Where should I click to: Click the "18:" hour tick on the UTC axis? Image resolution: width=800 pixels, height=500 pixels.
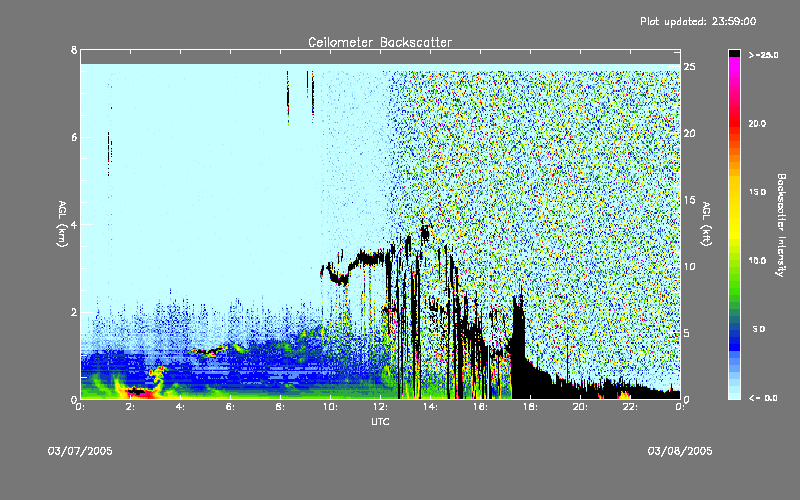pos(530,407)
